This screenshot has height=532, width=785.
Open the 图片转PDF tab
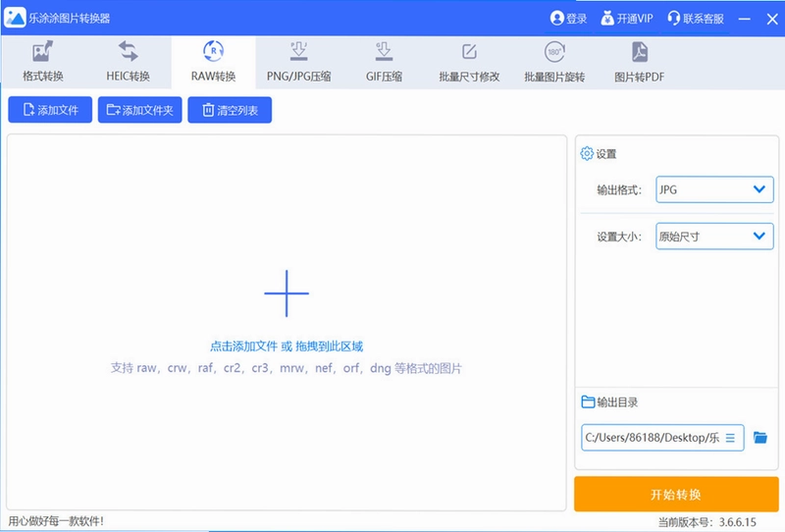click(640, 62)
